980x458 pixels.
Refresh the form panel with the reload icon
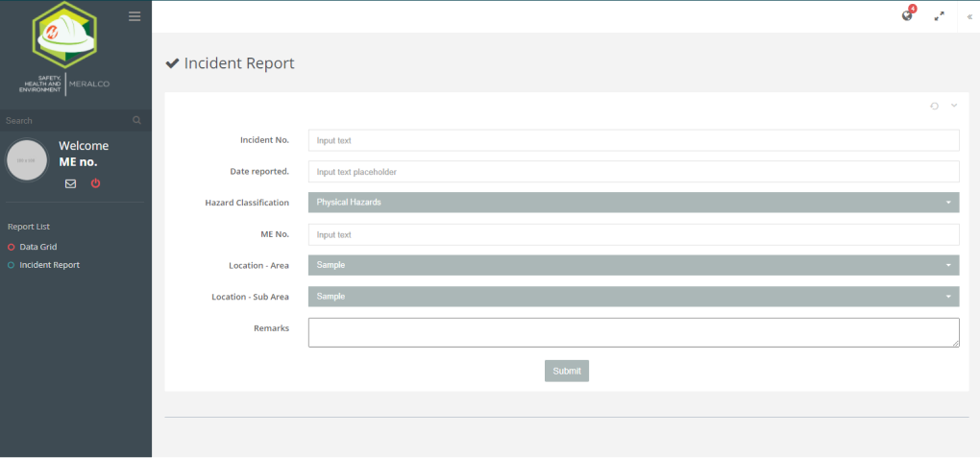click(x=934, y=106)
